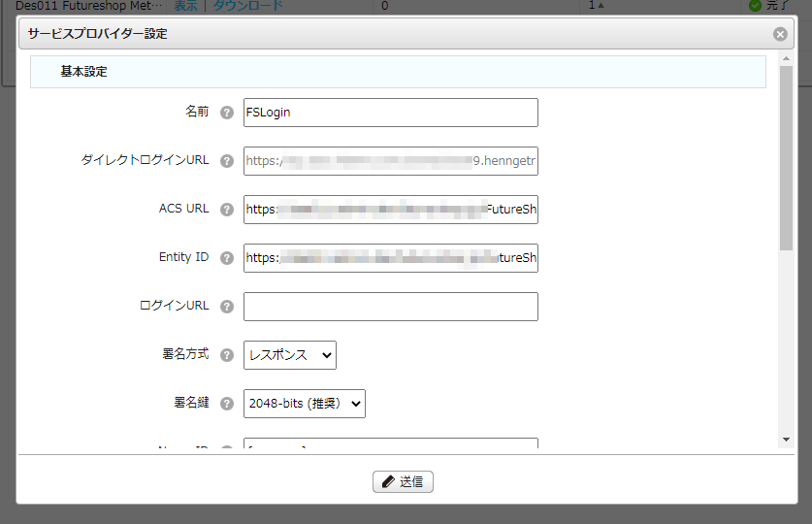Click help icon next to Entity ID
This screenshot has height=524, width=812.
tap(227, 258)
